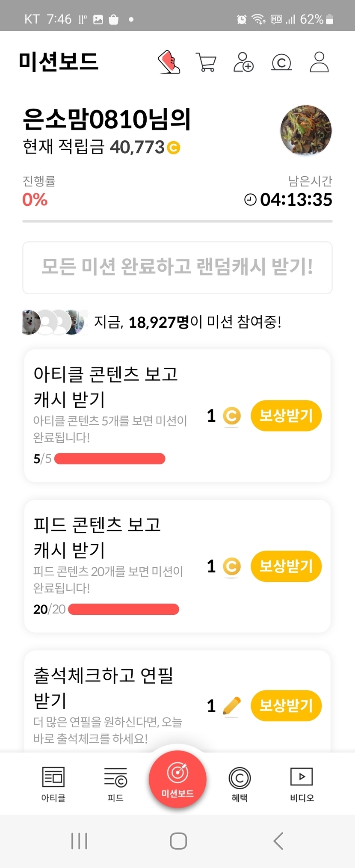The width and height of the screenshot is (355, 868).
Task: Open the shopping cart
Action: tap(206, 62)
